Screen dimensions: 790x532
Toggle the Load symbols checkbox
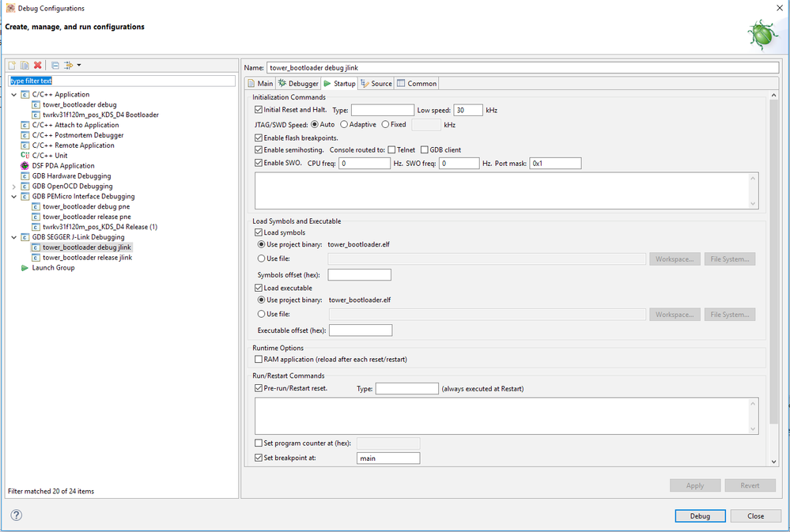click(259, 232)
